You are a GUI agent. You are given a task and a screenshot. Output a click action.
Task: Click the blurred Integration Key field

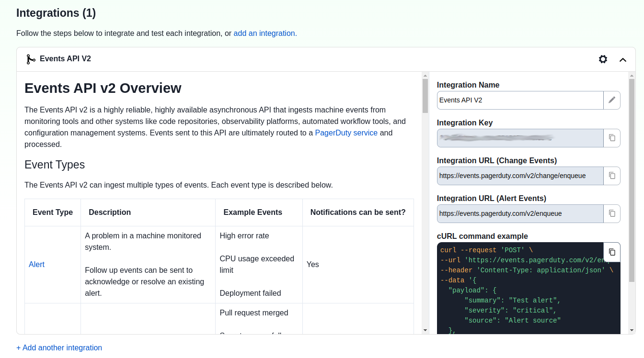coord(520,138)
